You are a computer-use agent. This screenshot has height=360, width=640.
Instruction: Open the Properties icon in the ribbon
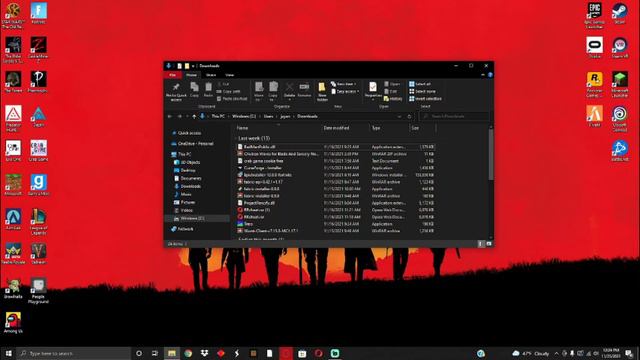click(x=373, y=87)
